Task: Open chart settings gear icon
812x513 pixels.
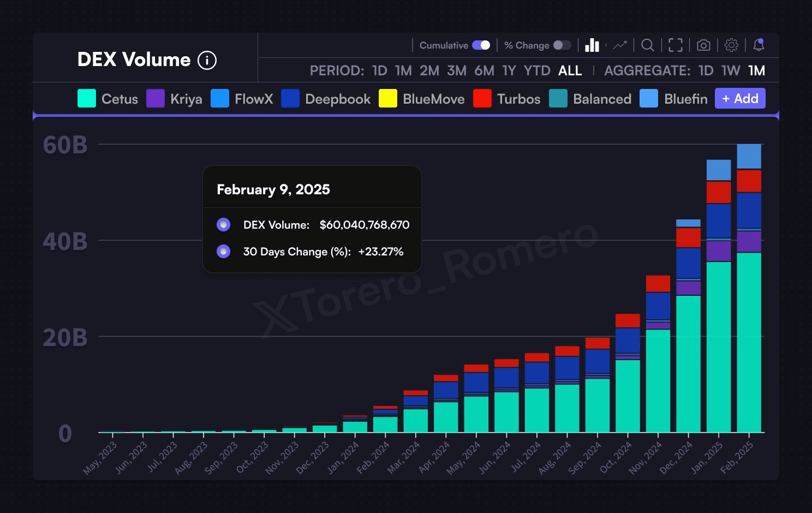Action: tap(731, 45)
